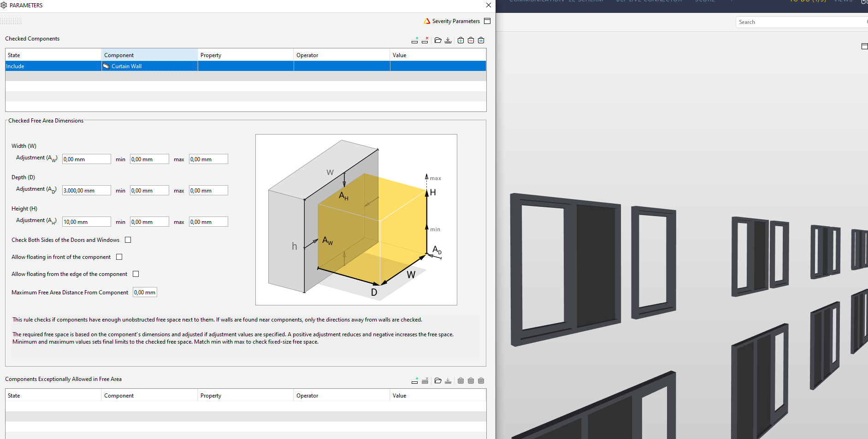The height and width of the screenshot is (439, 868).
Task: Remove row from Checked Components table
Action: coord(425,41)
